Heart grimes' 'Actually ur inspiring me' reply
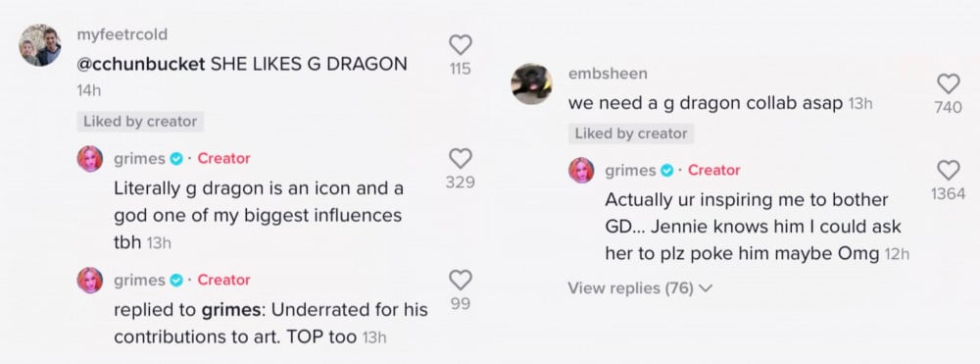Viewport: 980px width, 364px height. 949,170
